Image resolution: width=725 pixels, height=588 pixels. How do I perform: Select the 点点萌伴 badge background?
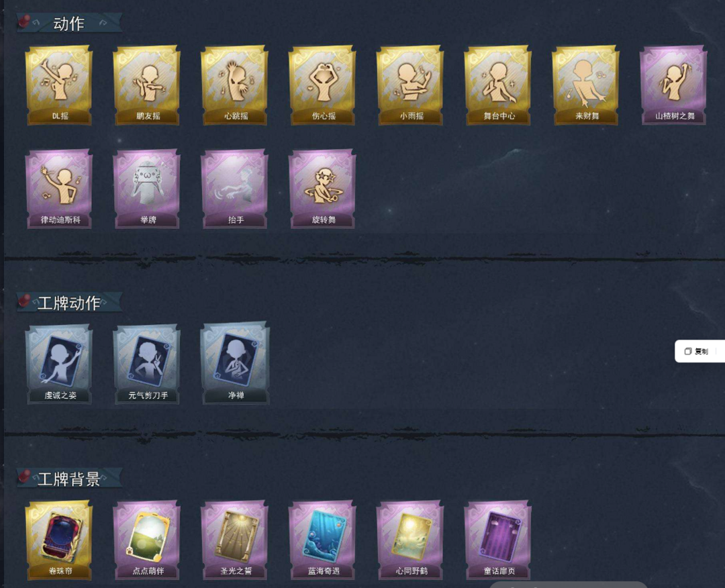(147, 540)
